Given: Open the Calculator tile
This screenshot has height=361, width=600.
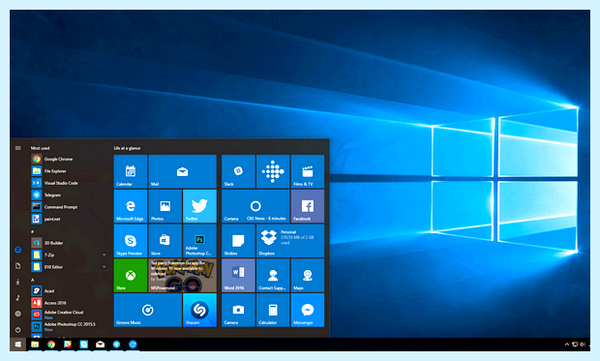Looking at the screenshot, I should coord(273,310).
